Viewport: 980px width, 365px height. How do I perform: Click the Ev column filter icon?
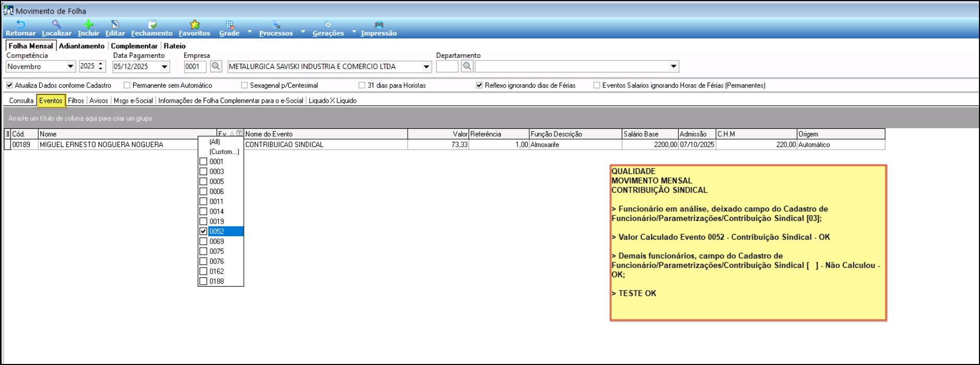(x=239, y=134)
